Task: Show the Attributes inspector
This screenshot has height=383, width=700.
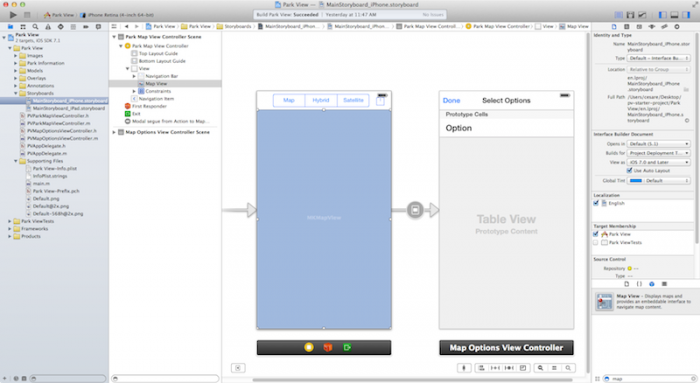Action: [652, 27]
